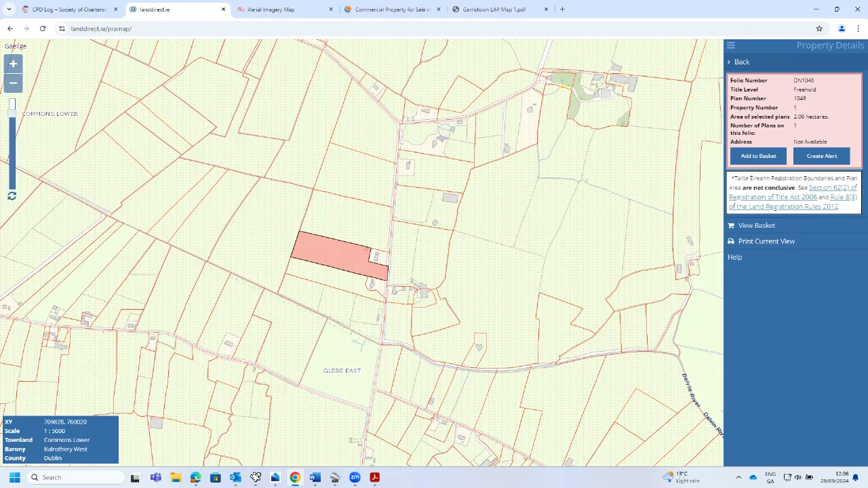Click inside the landdirect.ie address bar
The height and width of the screenshot is (488, 868).
(101, 28)
